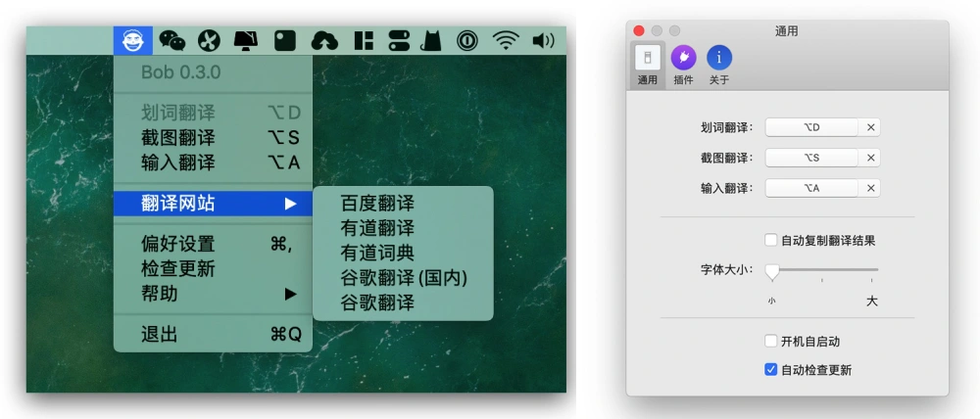Expand the 帮助 submenu
Viewport: 980px width, 419px height.
[213, 294]
